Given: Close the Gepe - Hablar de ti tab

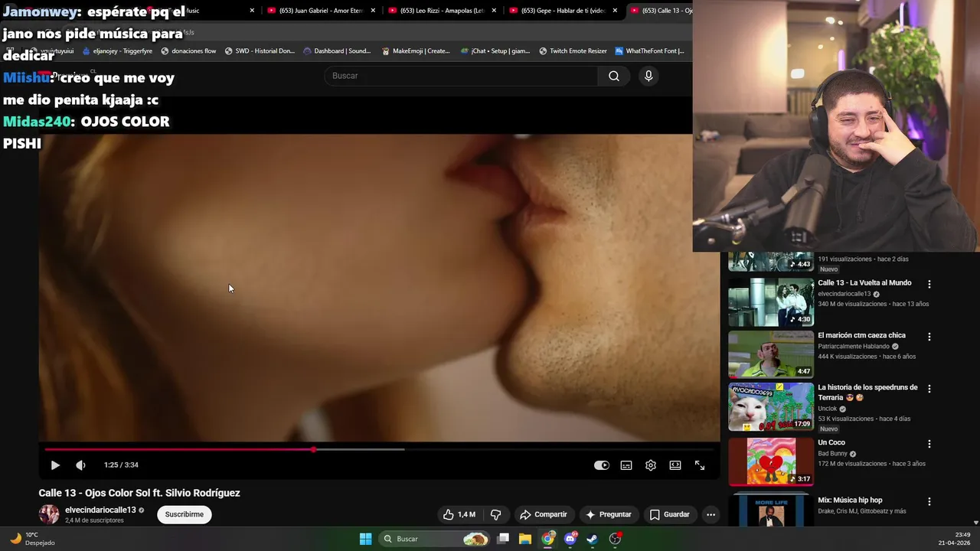Looking at the screenshot, I should [x=615, y=11].
